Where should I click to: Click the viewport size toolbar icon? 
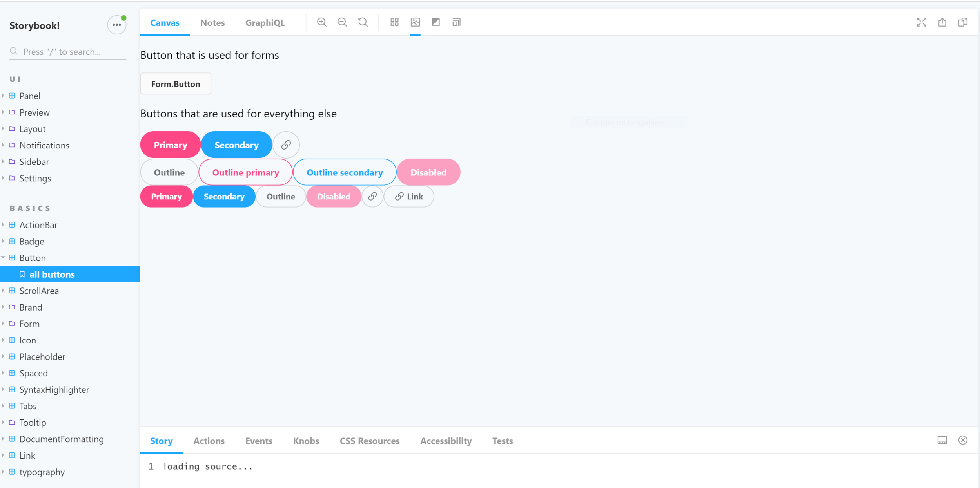point(456,22)
